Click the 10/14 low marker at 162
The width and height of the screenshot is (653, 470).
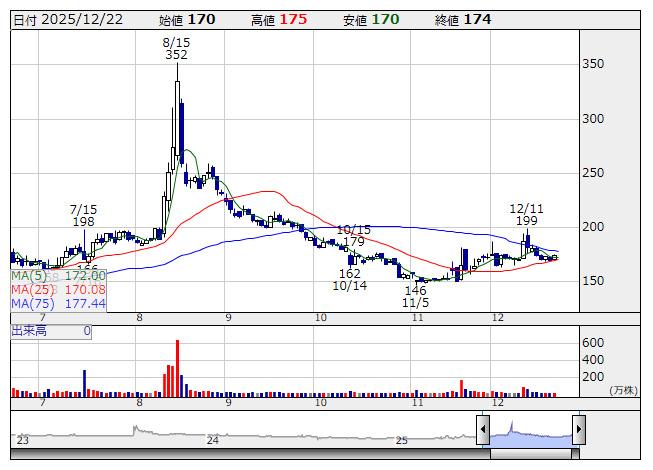tap(350, 280)
